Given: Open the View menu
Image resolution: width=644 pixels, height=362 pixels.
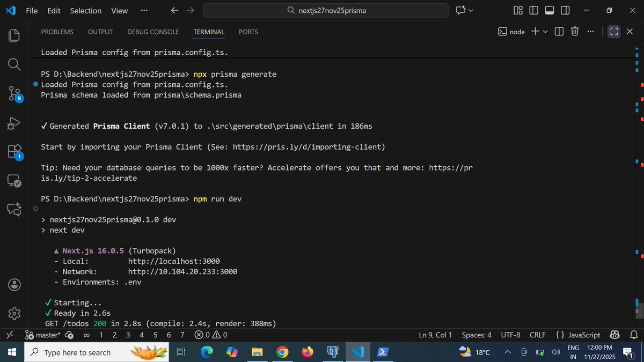Looking at the screenshot, I should (119, 10).
